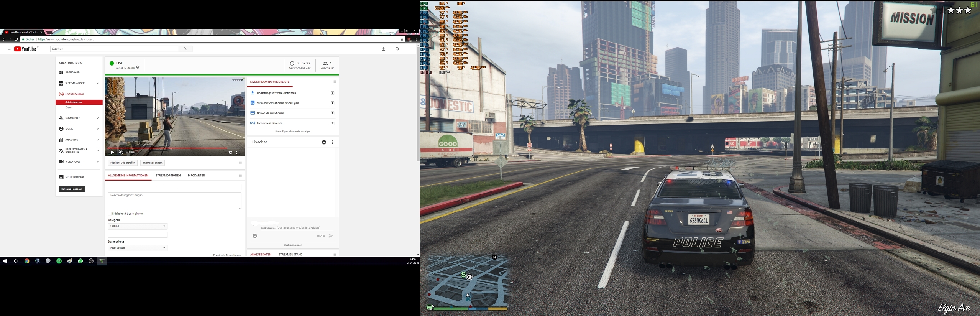Play the stream preview video
Viewport: 980px width, 316px height.
point(112,152)
